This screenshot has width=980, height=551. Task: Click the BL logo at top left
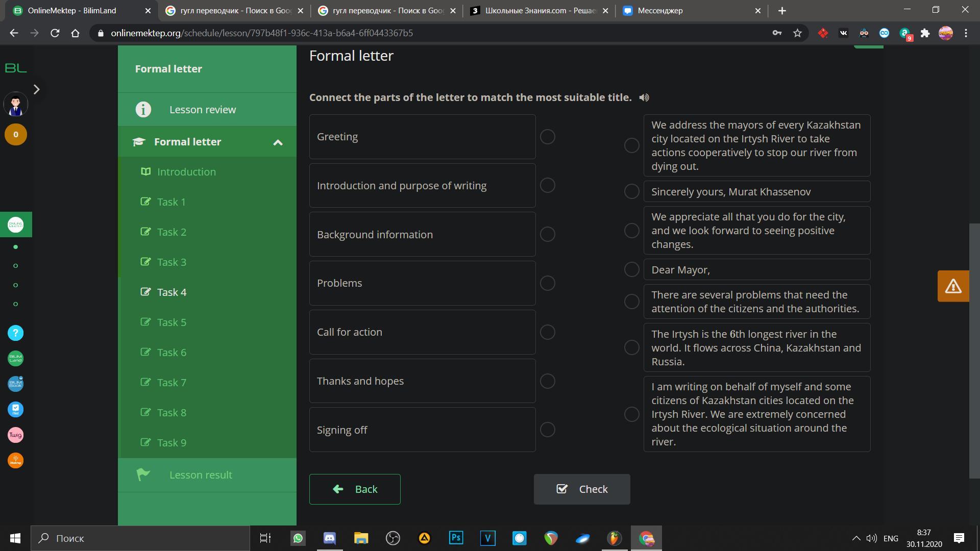(15, 68)
